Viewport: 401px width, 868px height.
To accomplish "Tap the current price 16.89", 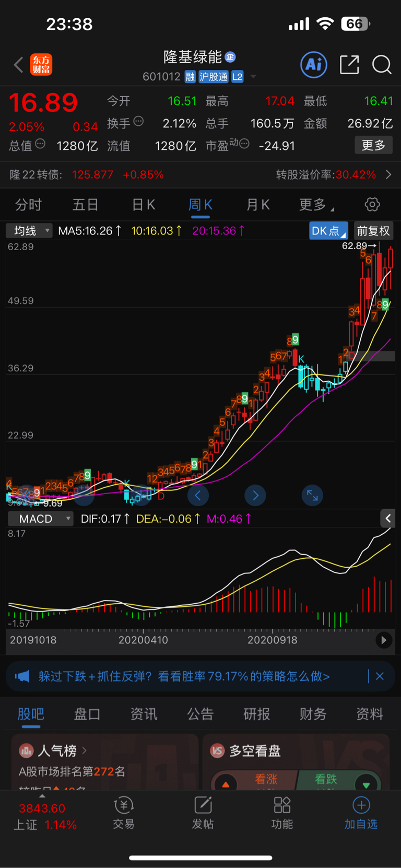I will pyautogui.click(x=43, y=102).
